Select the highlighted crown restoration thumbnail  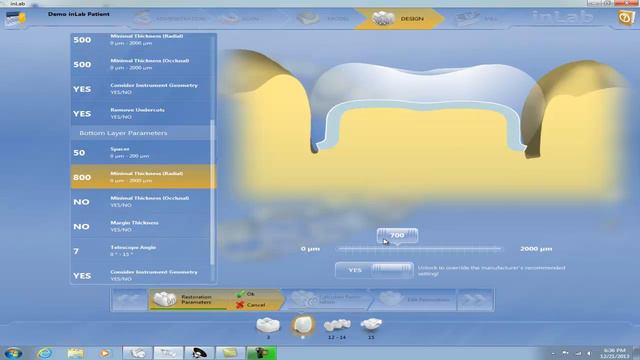(x=302, y=327)
